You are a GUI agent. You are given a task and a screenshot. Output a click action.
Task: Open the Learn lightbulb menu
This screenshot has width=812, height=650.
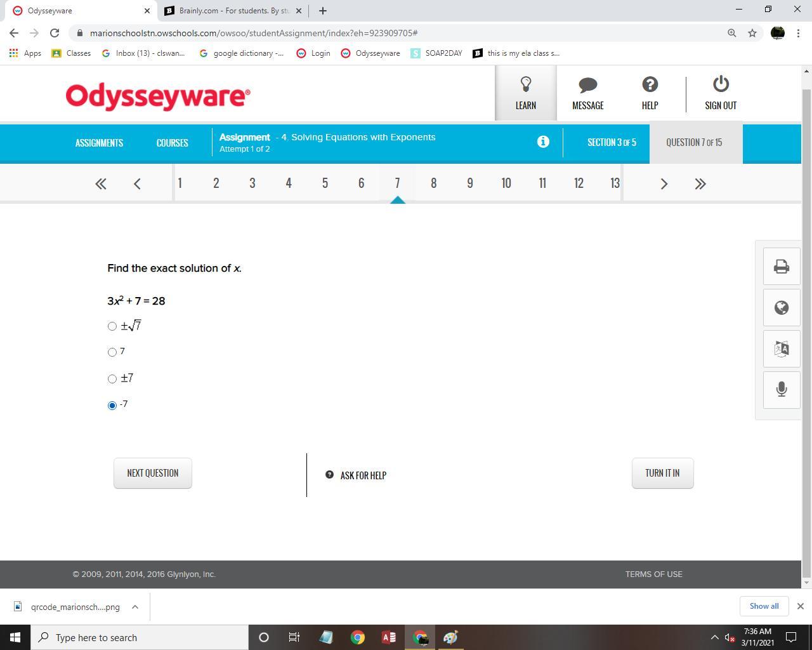pyautogui.click(x=525, y=93)
